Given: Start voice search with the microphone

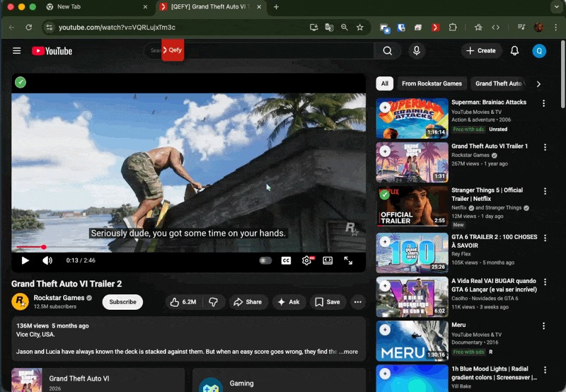Looking at the screenshot, I should (417, 51).
